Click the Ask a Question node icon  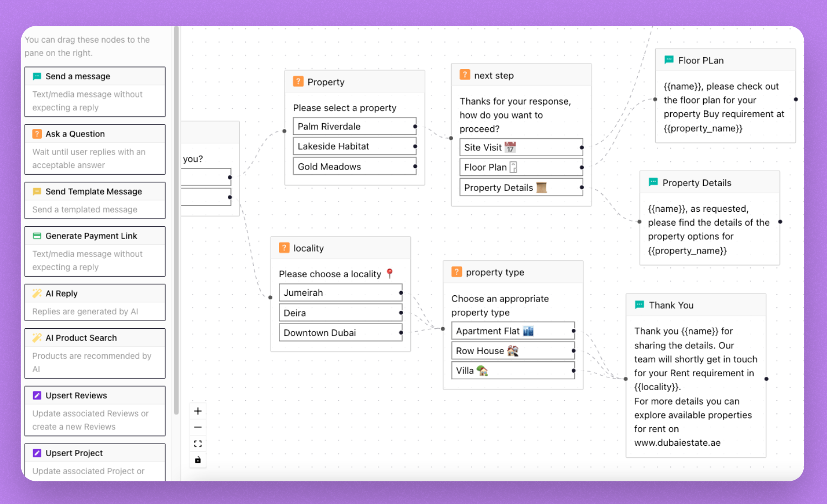pyautogui.click(x=37, y=134)
